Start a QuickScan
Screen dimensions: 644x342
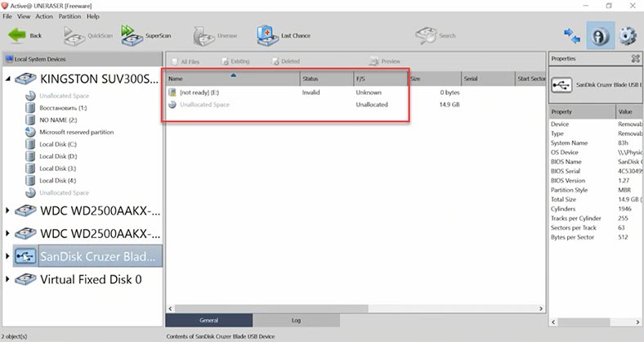pyautogui.click(x=87, y=36)
